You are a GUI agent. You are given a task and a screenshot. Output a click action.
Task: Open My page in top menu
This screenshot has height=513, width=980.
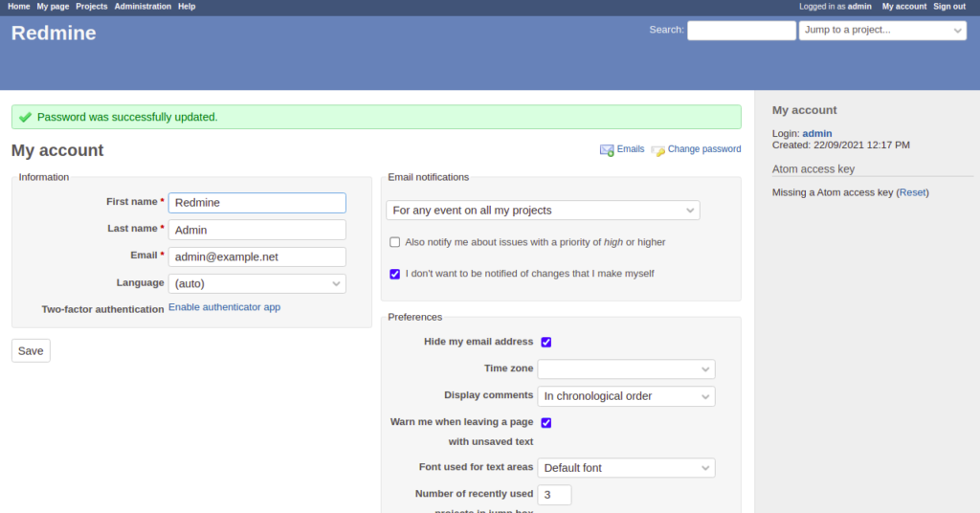[54, 7]
